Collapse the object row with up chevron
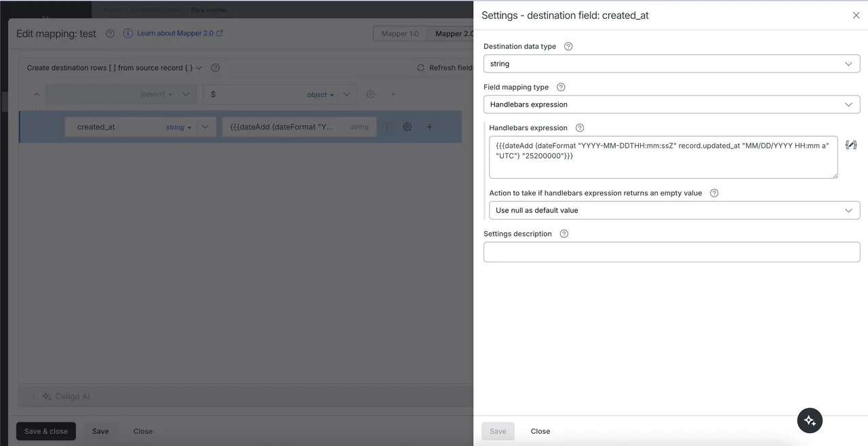Image resolution: width=868 pixels, height=446 pixels. (x=36, y=95)
